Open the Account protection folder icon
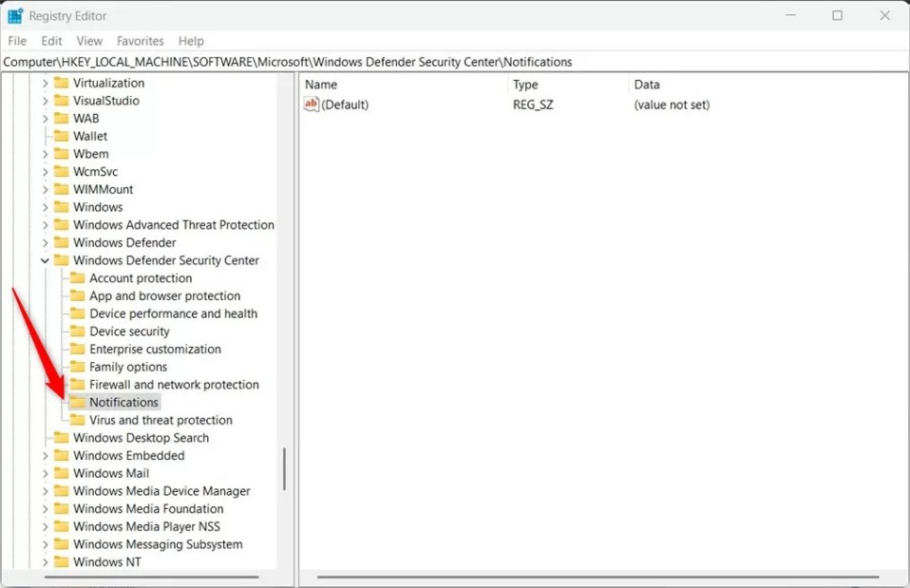Screen dimensions: 910x588 [79, 278]
